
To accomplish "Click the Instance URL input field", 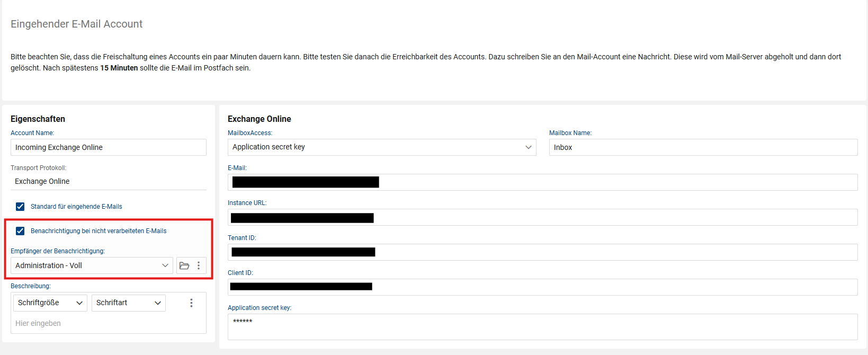I will click(543, 217).
